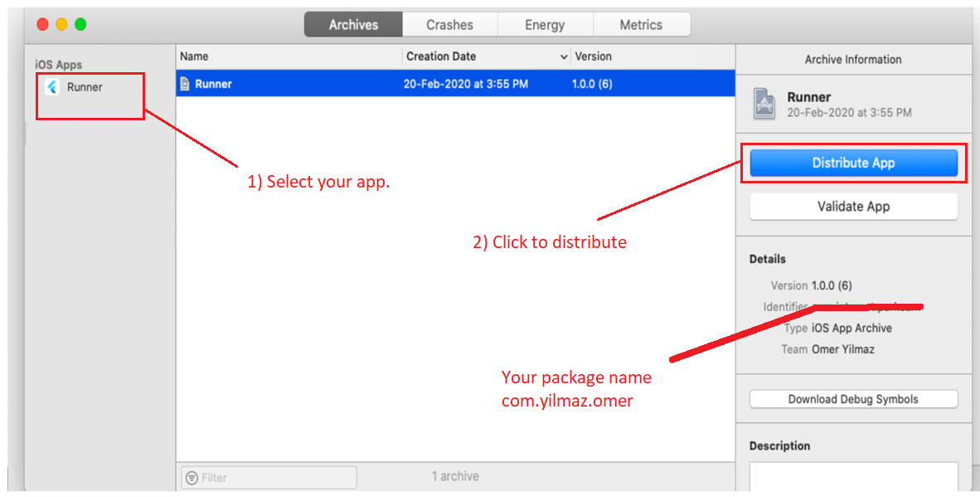Click the Validate App button
This screenshot has width=980, height=497.
[853, 207]
